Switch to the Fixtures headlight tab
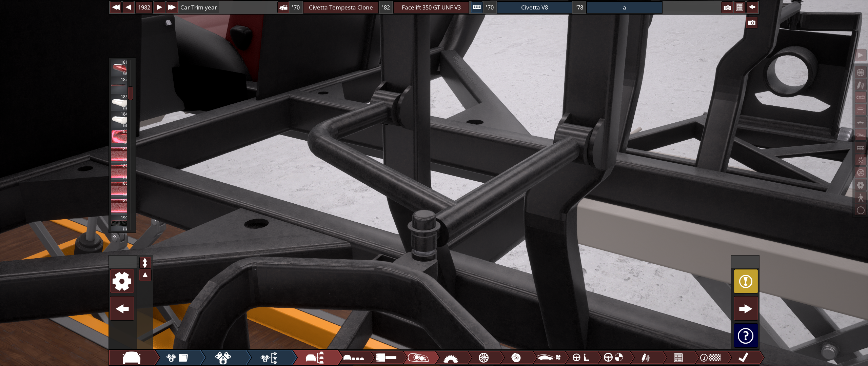The image size is (868, 366). 419,358
